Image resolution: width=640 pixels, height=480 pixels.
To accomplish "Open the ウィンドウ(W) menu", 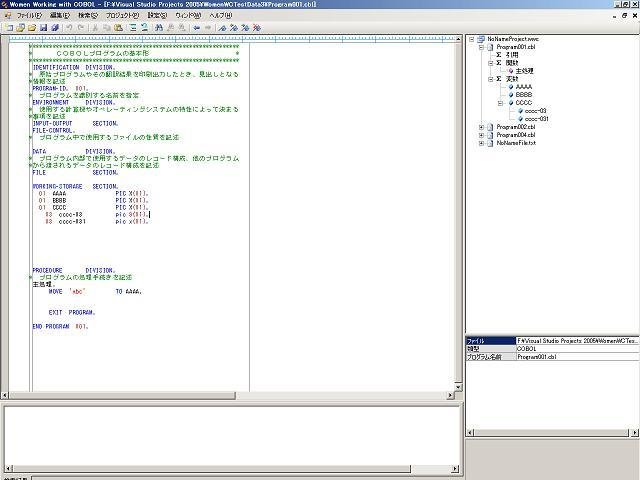I will 188,16.
